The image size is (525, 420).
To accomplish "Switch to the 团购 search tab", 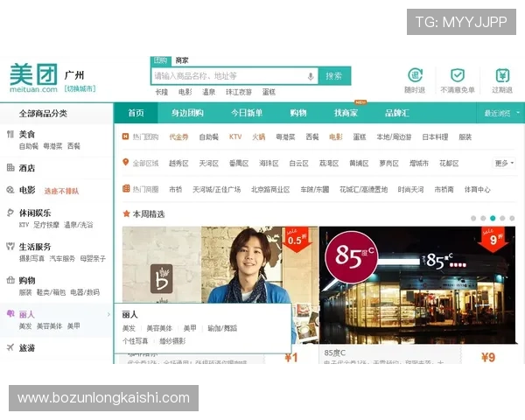I will tap(161, 60).
